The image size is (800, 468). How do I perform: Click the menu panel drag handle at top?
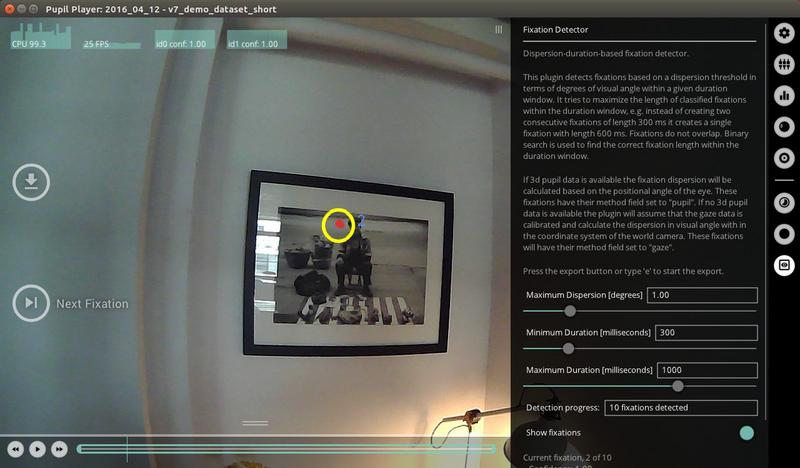[498, 30]
